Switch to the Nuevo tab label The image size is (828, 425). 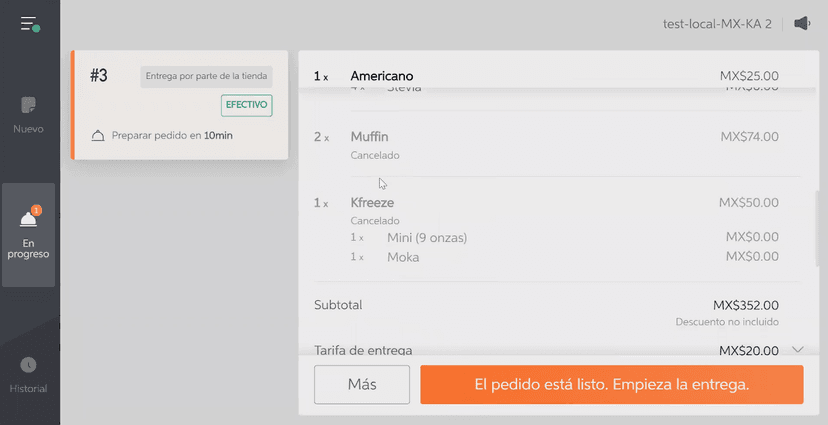(x=28, y=129)
